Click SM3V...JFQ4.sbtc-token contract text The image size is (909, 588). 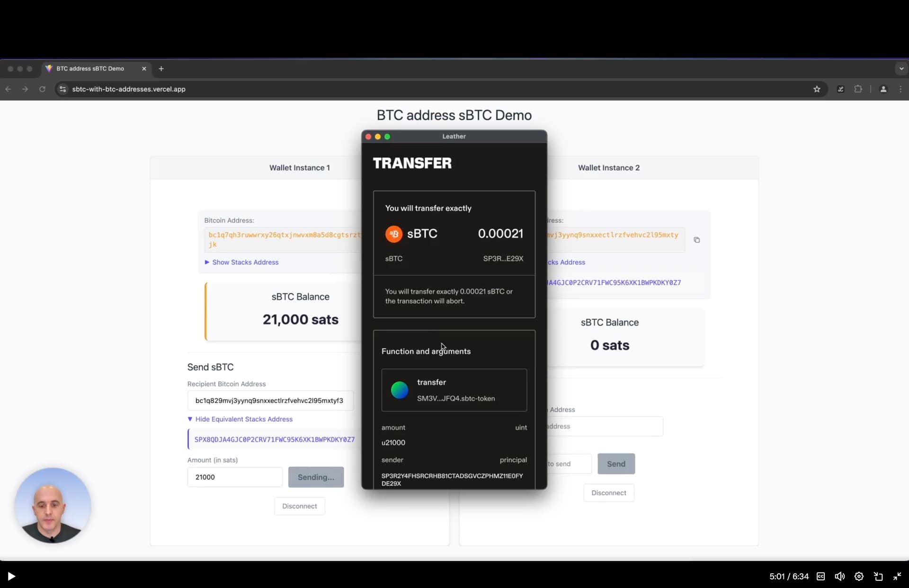coord(456,398)
